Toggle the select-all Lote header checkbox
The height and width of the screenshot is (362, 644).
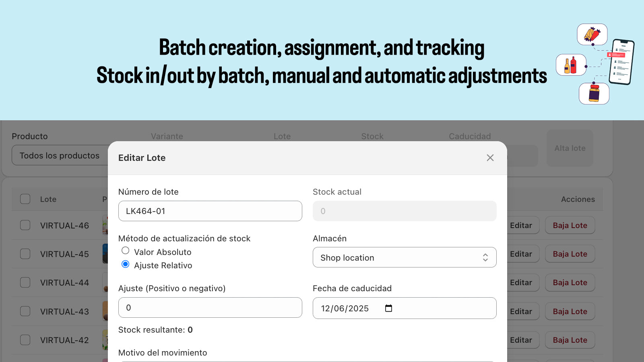point(25,199)
